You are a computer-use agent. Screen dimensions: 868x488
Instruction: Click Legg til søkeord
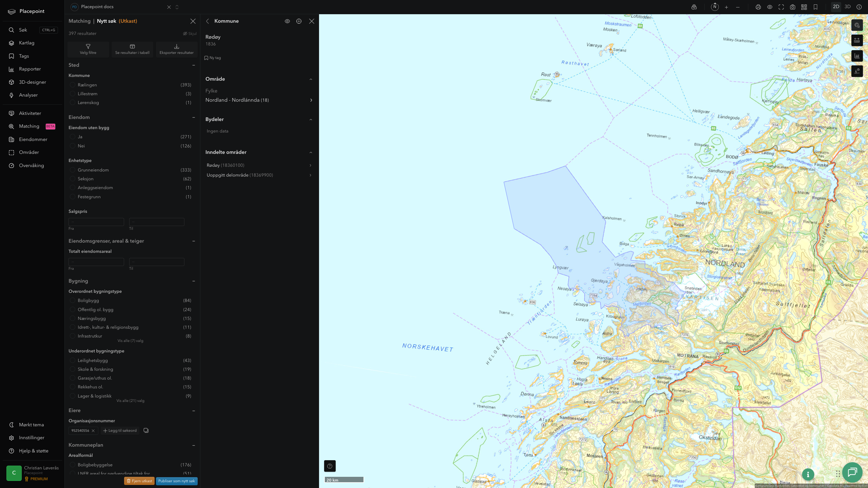(120, 431)
